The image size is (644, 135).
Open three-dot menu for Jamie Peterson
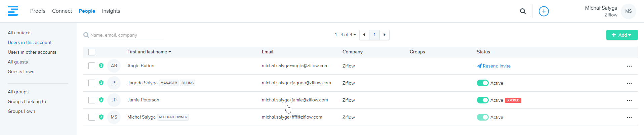[x=629, y=100]
